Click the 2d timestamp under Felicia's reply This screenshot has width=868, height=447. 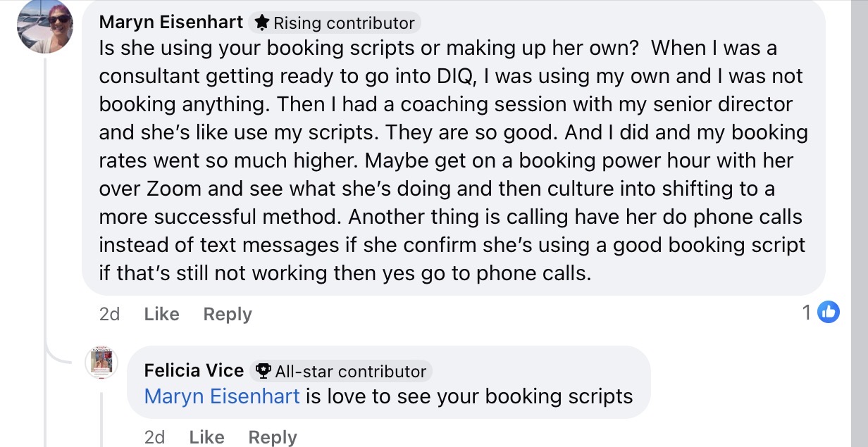154,437
